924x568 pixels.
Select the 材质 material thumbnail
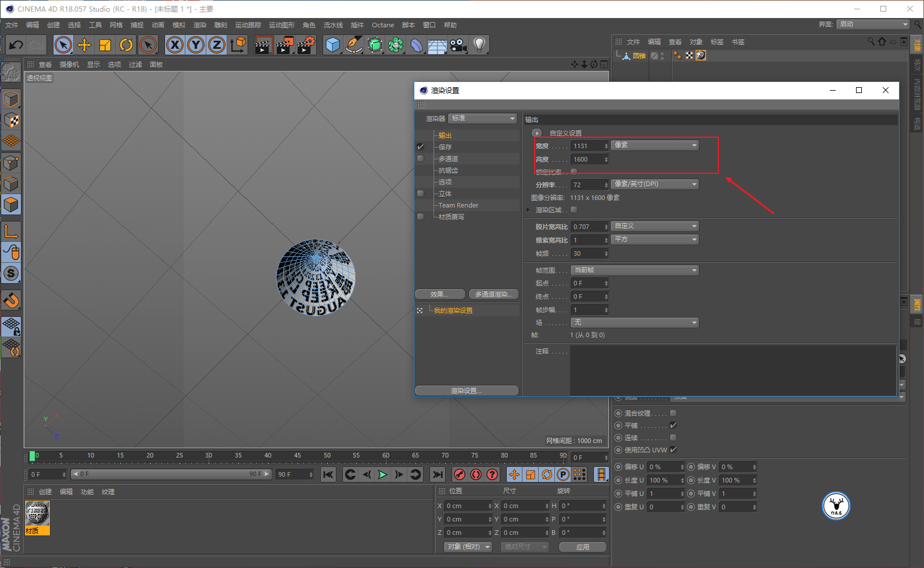[37, 517]
